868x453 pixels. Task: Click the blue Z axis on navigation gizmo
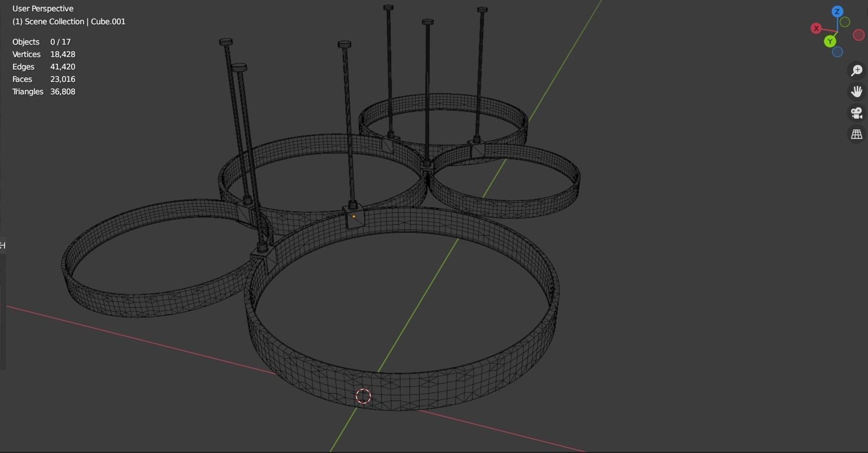837,11
